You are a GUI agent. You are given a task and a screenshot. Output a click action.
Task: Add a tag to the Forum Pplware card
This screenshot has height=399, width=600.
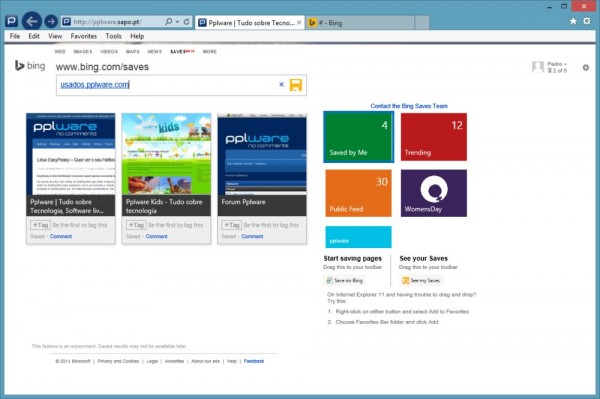point(232,225)
